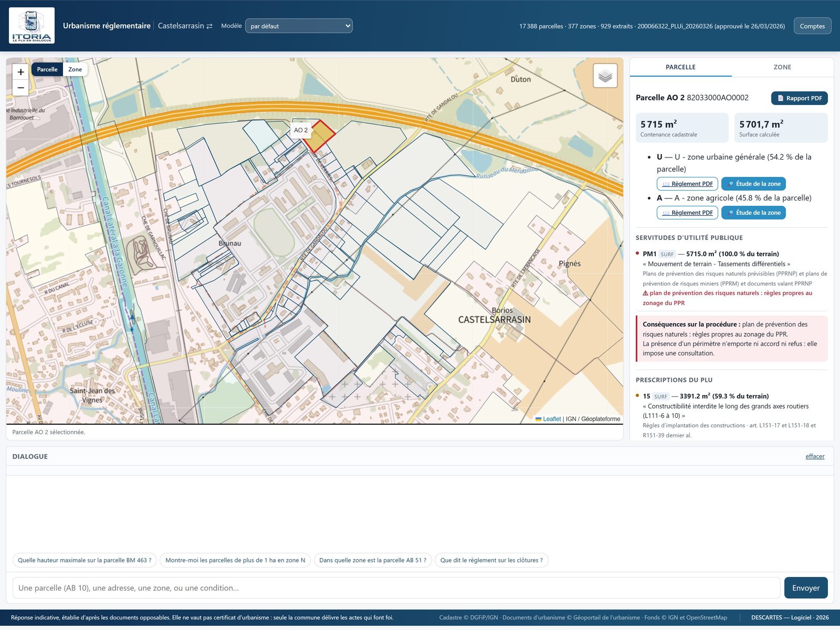Zoom out on the map
840x630 pixels.
(20, 88)
